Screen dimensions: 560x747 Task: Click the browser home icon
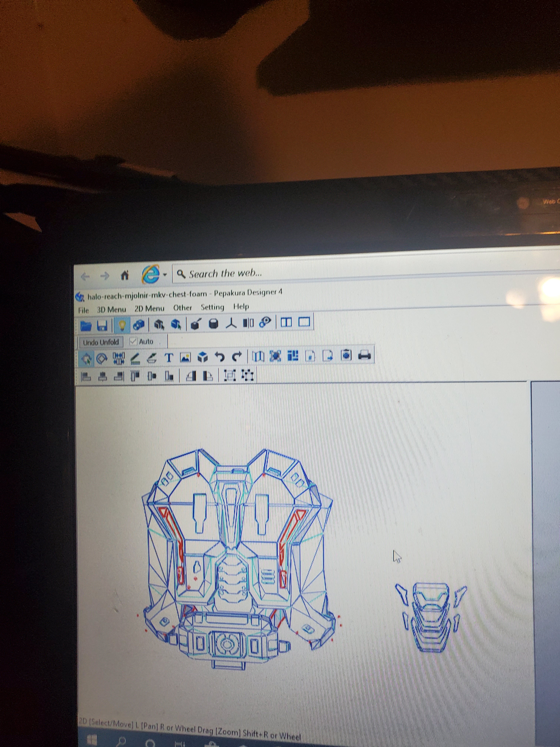click(x=125, y=275)
